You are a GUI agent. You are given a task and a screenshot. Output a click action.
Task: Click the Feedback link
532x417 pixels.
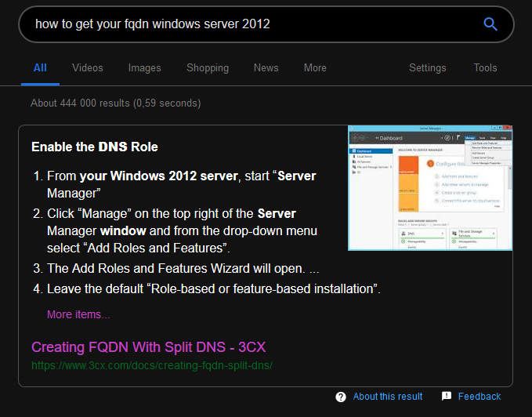point(479,397)
